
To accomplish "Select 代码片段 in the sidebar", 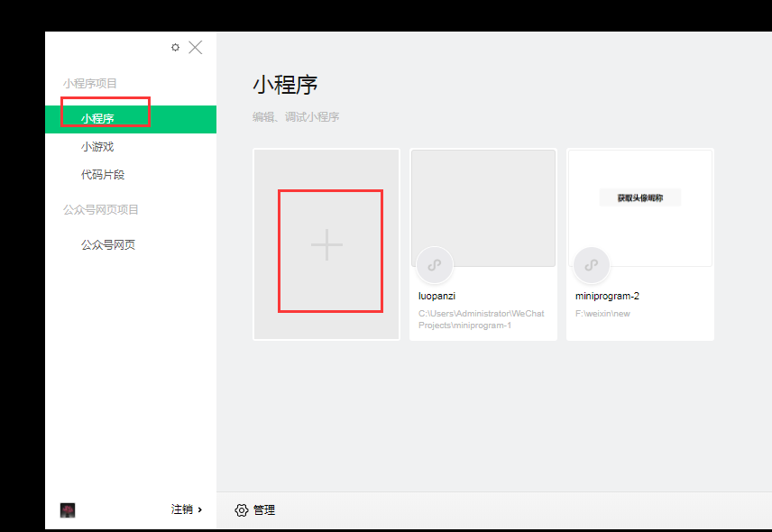I will (x=103, y=175).
